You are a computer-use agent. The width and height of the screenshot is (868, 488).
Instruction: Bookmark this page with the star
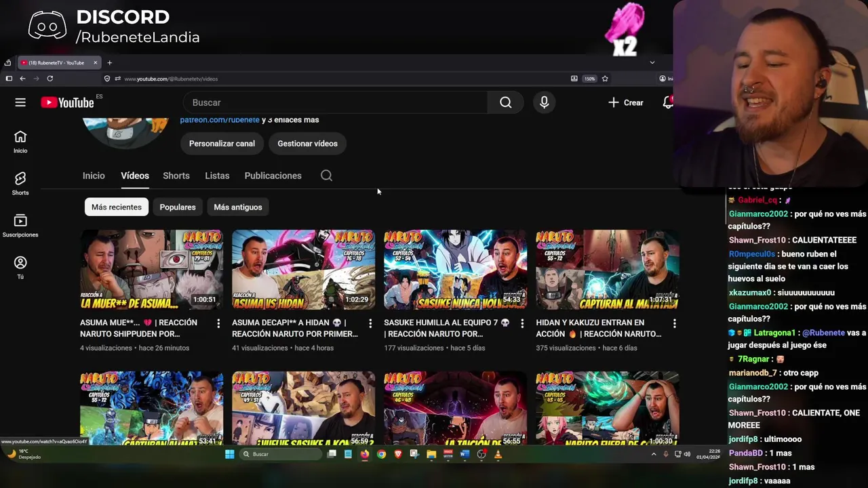[605, 79]
